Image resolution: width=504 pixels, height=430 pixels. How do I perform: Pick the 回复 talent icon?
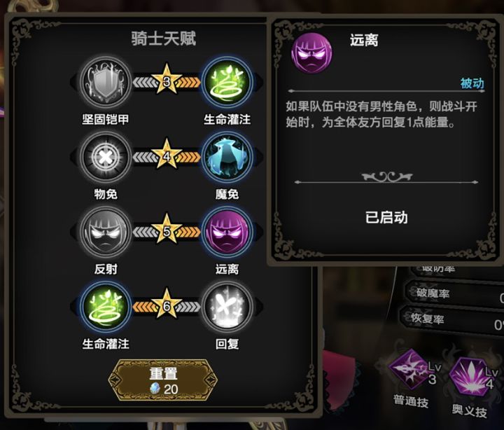[227, 307]
